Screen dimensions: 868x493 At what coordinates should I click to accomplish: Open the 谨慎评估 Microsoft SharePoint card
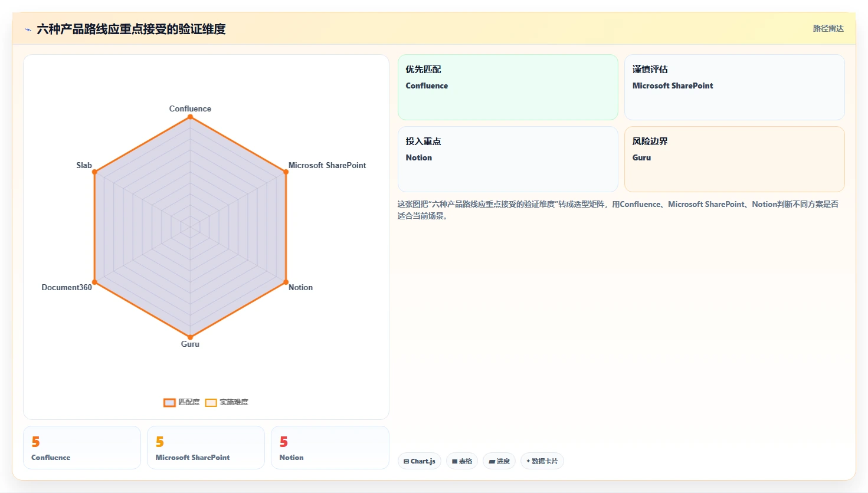[x=735, y=87]
